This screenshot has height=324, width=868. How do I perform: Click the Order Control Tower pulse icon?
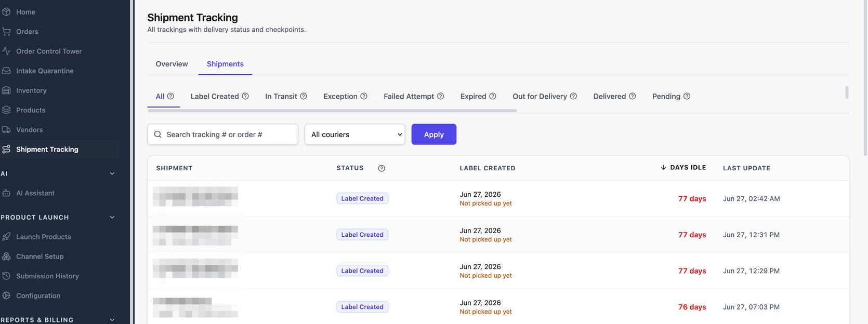click(6, 51)
